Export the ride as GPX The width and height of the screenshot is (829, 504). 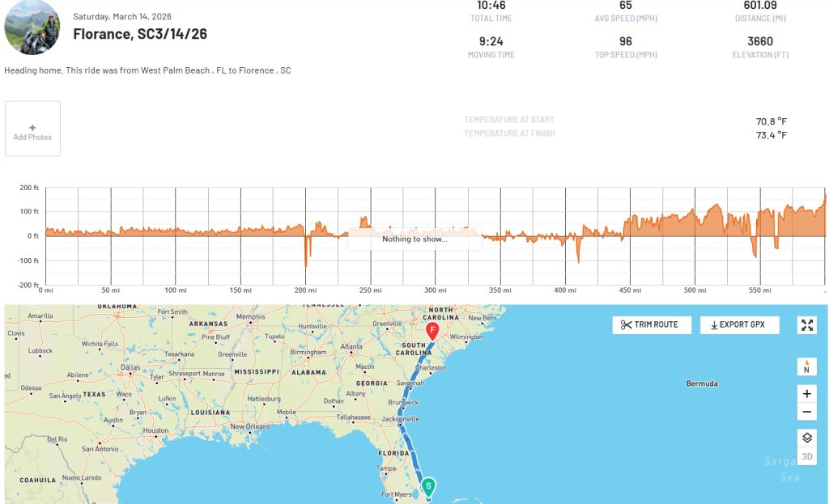(x=739, y=325)
